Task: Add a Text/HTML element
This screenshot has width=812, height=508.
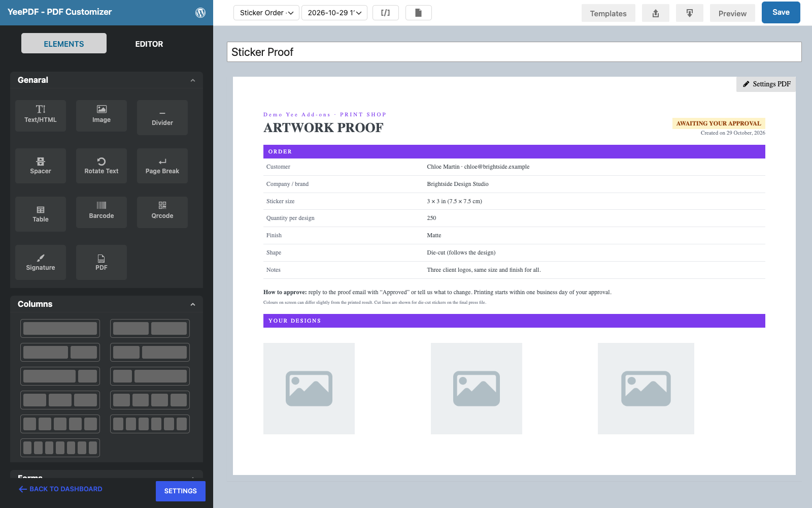Action: coord(41,115)
